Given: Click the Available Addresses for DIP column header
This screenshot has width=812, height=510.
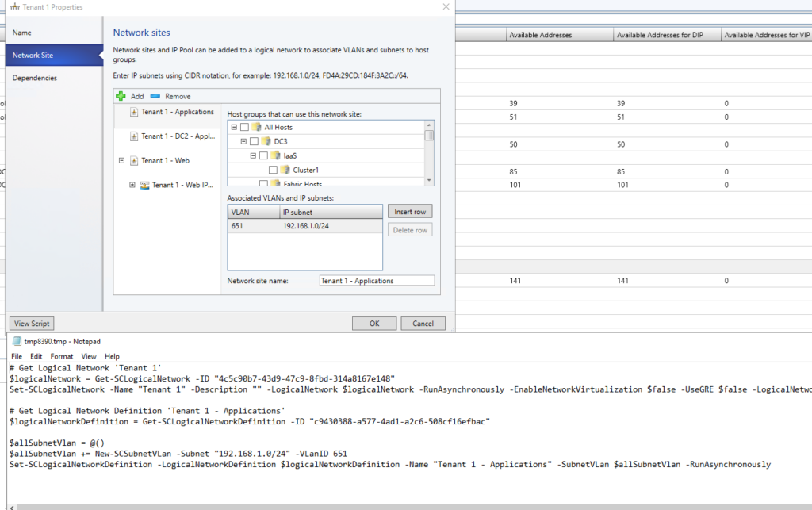Looking at the screenshot, I should coord(667,35).
